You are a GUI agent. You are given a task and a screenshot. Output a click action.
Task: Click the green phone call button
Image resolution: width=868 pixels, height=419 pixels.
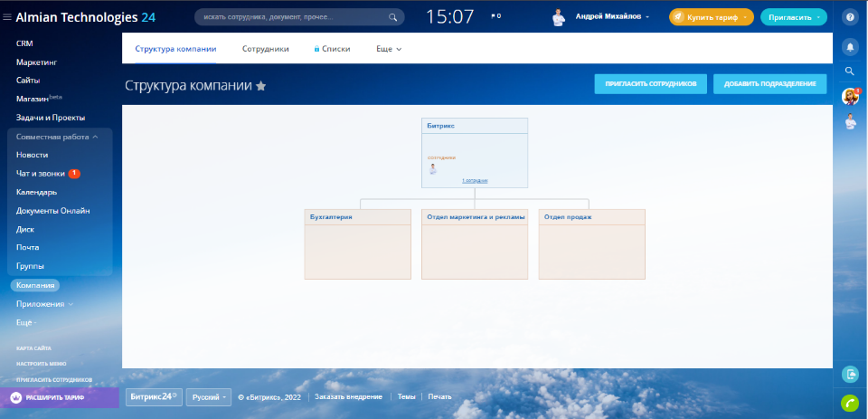click(x=850, y=403)
